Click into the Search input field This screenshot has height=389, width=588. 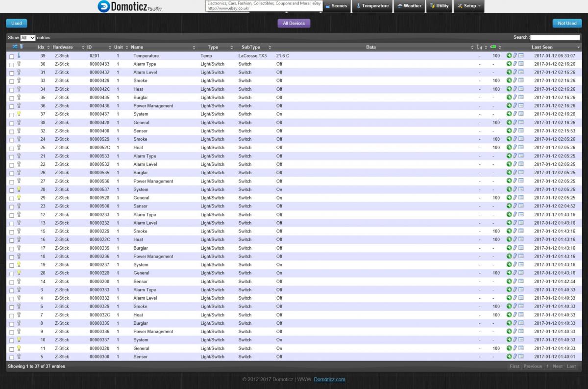pos(554,37)
